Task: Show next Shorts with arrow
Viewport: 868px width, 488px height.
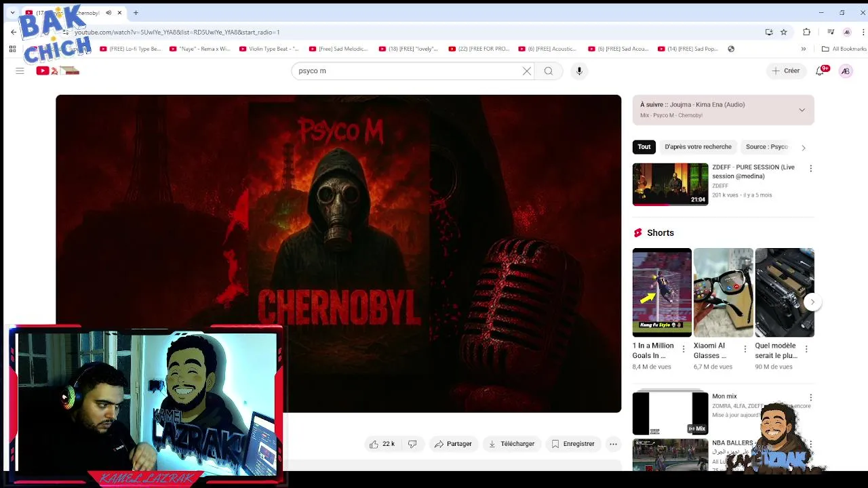Action: point(812,302)
